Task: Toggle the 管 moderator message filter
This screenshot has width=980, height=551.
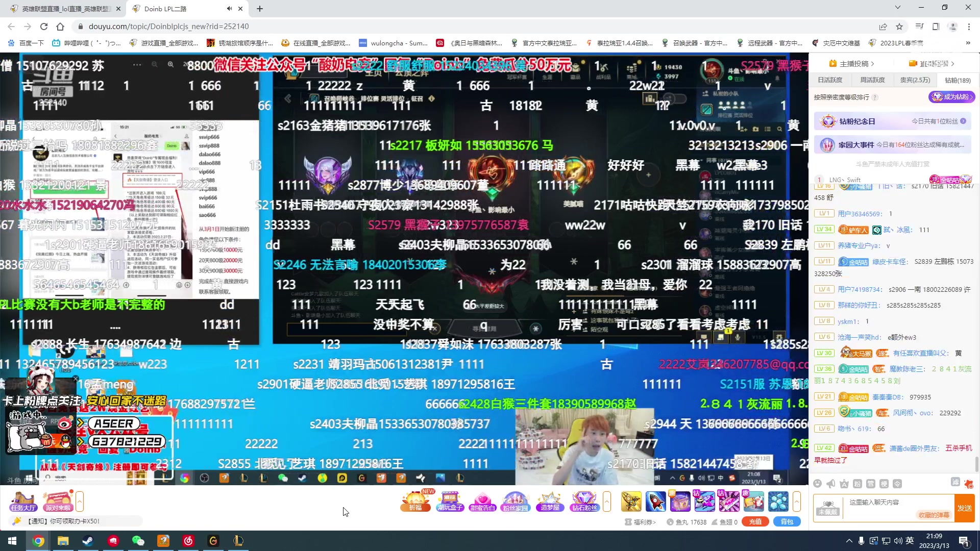Action: [871, 484]
